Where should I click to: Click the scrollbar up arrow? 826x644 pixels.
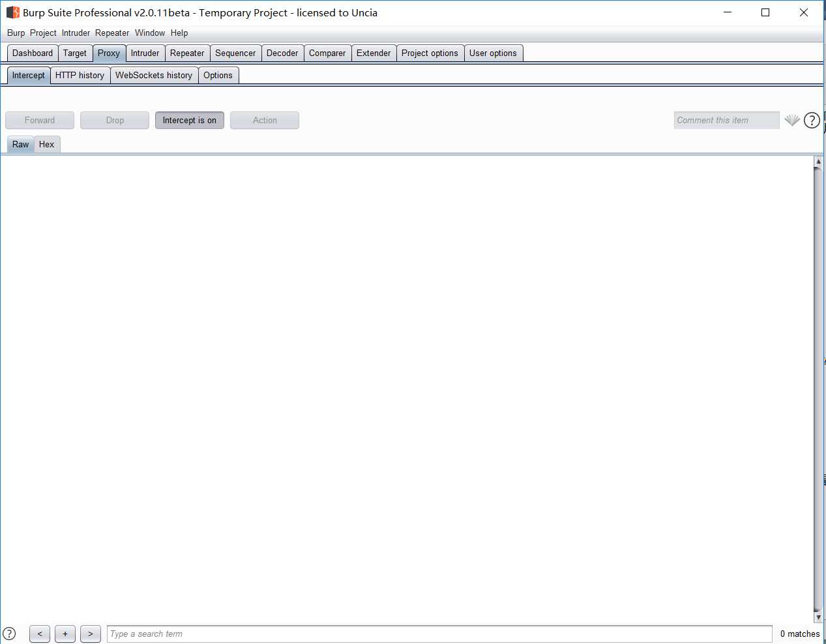pyautogui.click(x=818, y=161)
